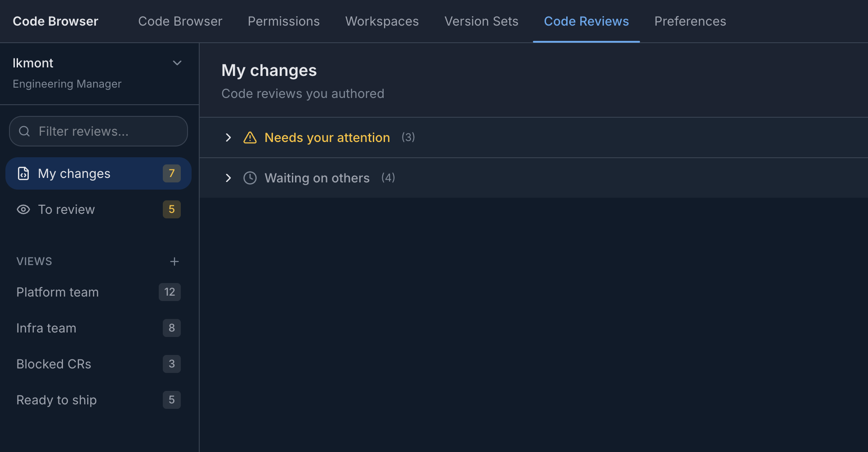The image size is (868, 452).
Task: Click the search magnifier icon in filter box
Action: [x=24, y=131]
